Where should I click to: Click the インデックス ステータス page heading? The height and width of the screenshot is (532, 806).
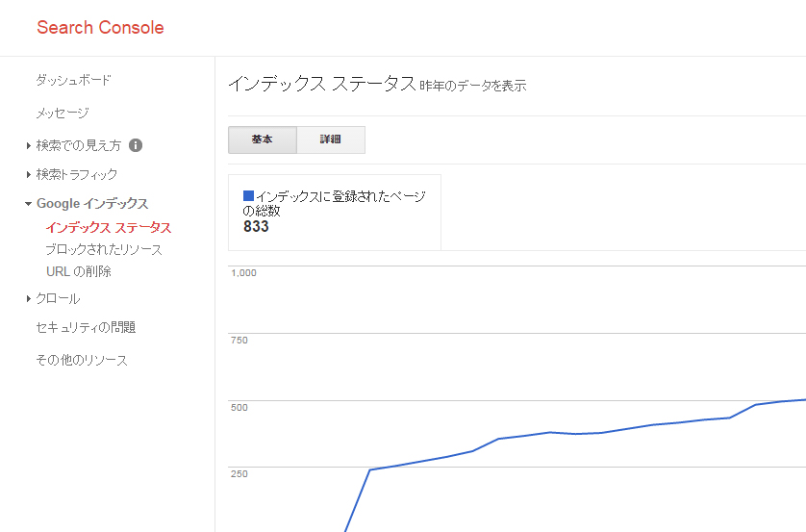coord(322,84)
